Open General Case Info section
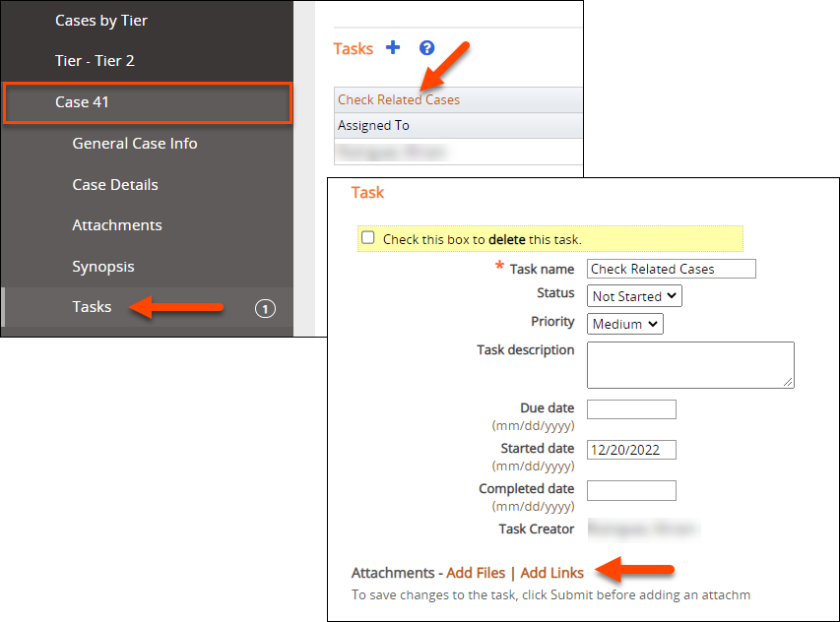Screen dimensions: 840x622 click(135, 144)
